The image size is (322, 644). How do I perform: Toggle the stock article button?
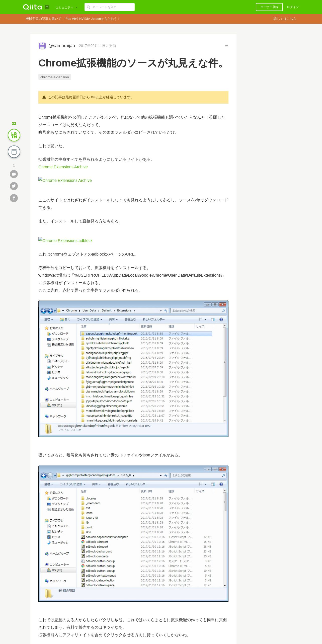click(14, 152)
